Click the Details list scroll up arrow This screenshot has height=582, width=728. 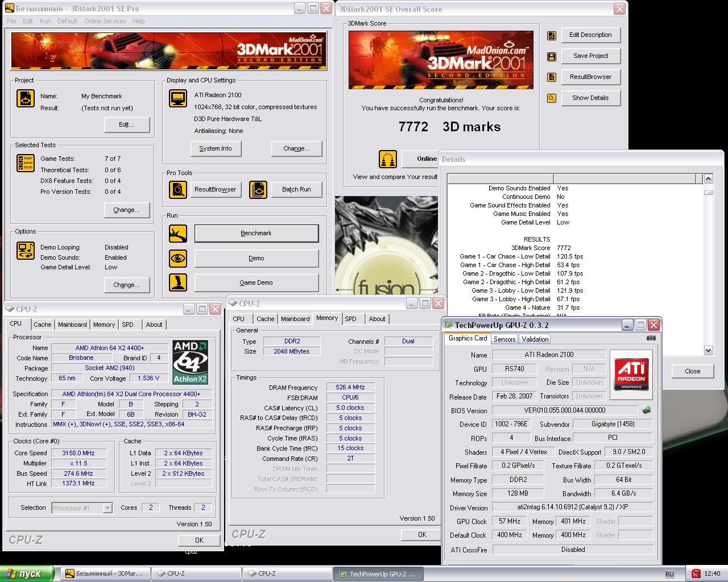pyautogui.click(x=708, y=179)
